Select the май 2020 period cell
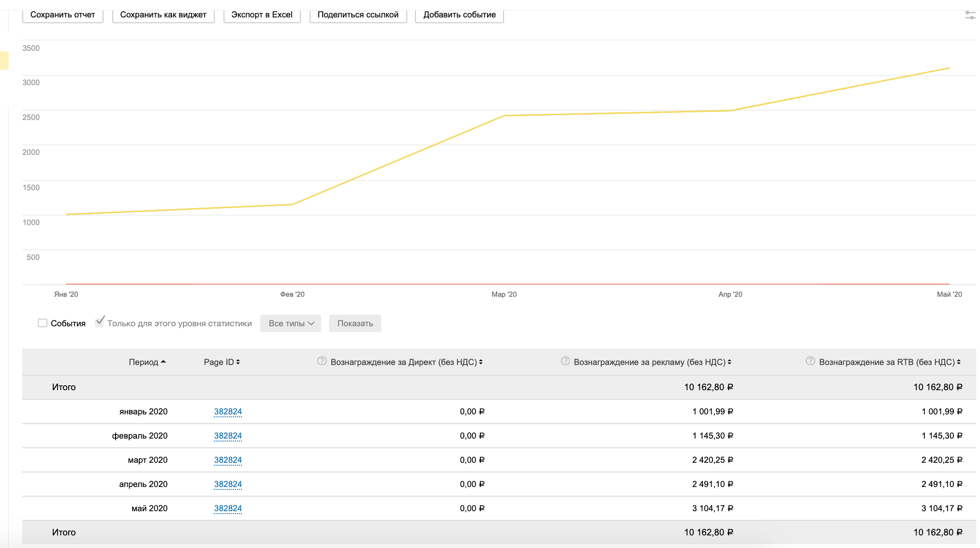This screenshot has height=548, width=980. pyautogui.click(x=149, y=508)
